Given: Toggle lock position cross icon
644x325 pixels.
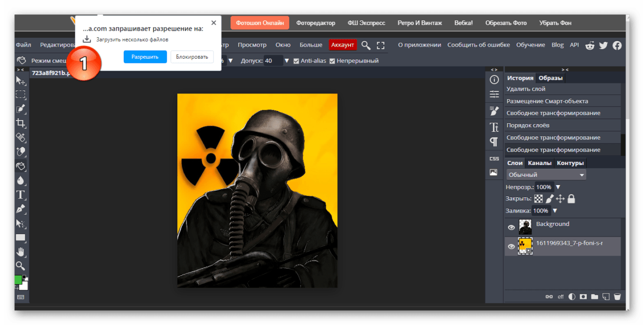Looking at the screenshot, I should 560,199.
